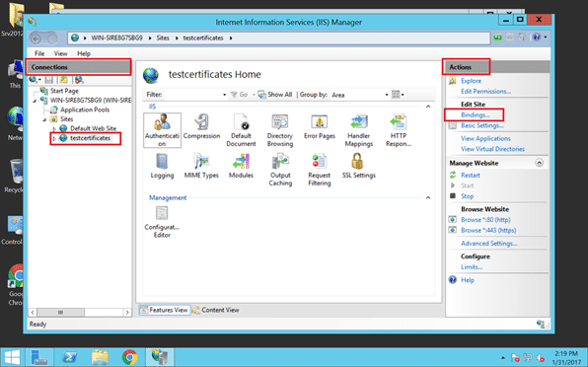Open HTTP Response Headers feature
This screenshot has width=588, height=367.
tap(399, 130)
